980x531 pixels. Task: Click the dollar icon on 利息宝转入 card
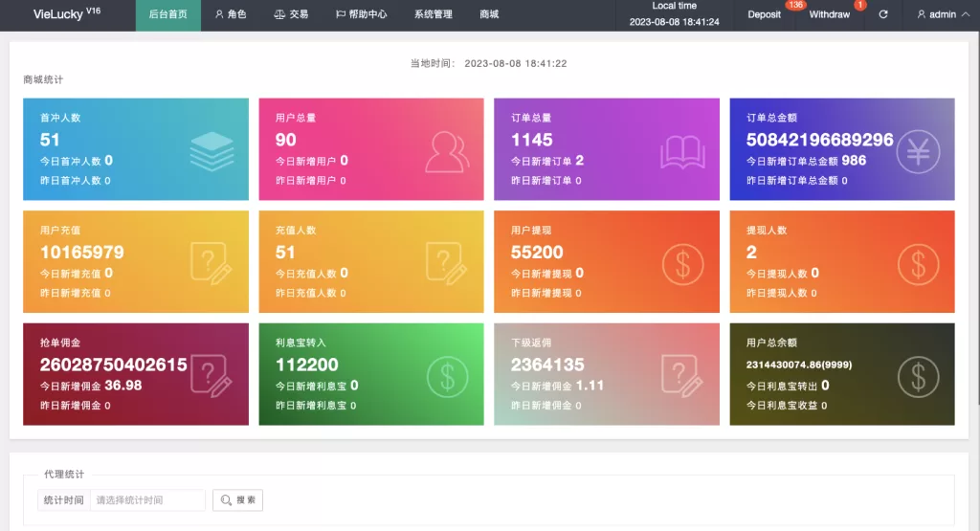click(447, 375)
